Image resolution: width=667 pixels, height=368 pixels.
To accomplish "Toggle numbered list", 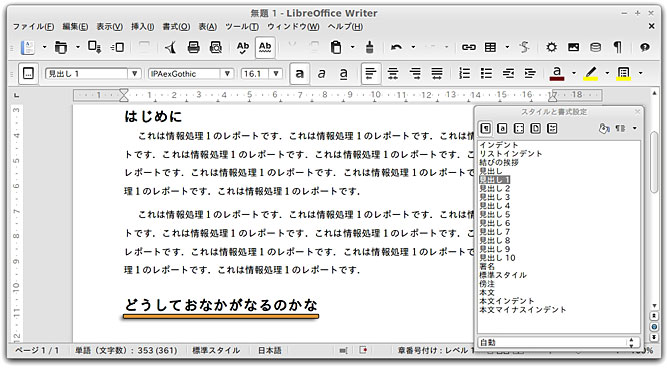I will click(464, 74).
